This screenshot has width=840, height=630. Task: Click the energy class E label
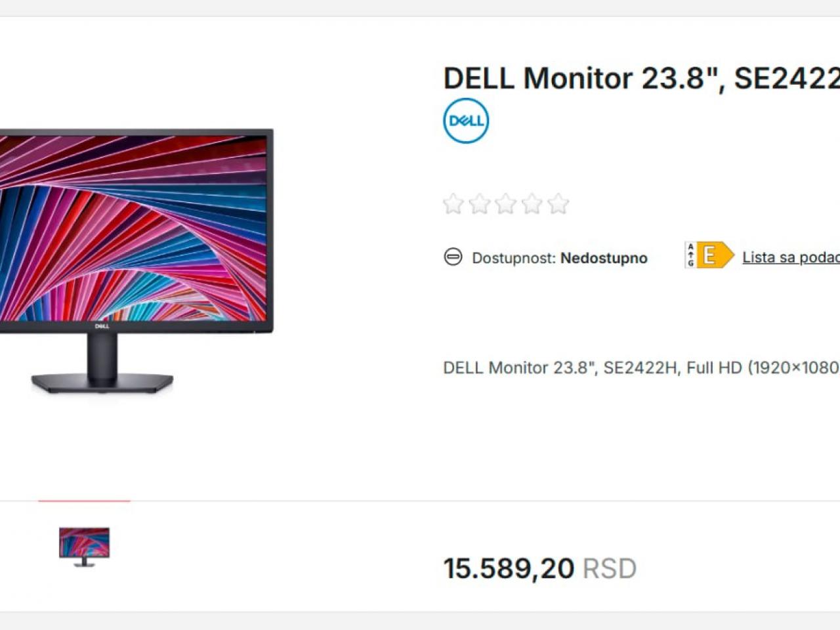click(709, 255)
